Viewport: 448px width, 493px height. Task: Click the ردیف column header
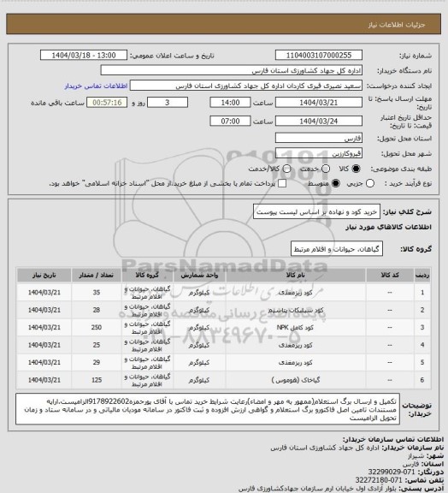coord(422,275)
